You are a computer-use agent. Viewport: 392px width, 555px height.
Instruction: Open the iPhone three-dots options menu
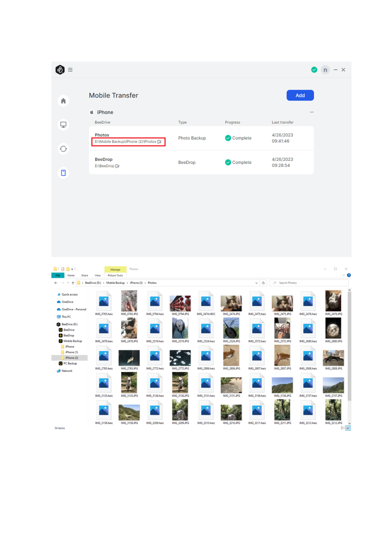coord(312,112)
